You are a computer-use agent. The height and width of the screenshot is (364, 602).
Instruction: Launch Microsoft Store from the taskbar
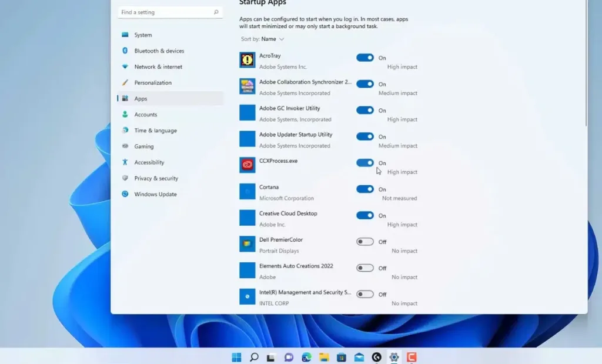[x=340, y=357]
